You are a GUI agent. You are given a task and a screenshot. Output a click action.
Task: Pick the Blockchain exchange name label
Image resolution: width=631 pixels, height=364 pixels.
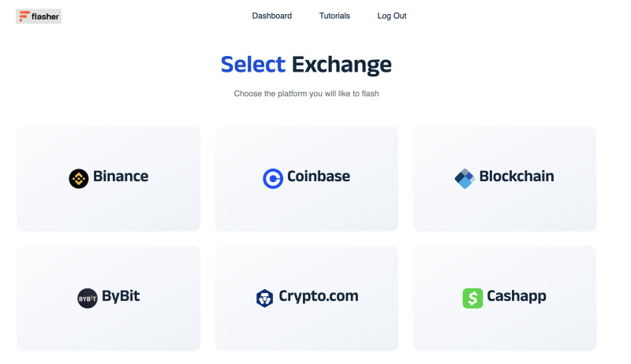(517, 176)
